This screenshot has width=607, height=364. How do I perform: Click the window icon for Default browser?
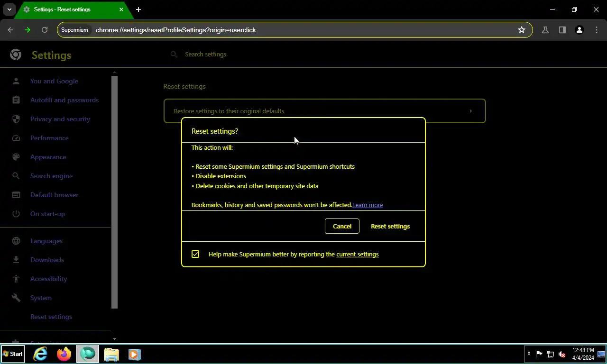pyautogui.click(x=16, y=195)
